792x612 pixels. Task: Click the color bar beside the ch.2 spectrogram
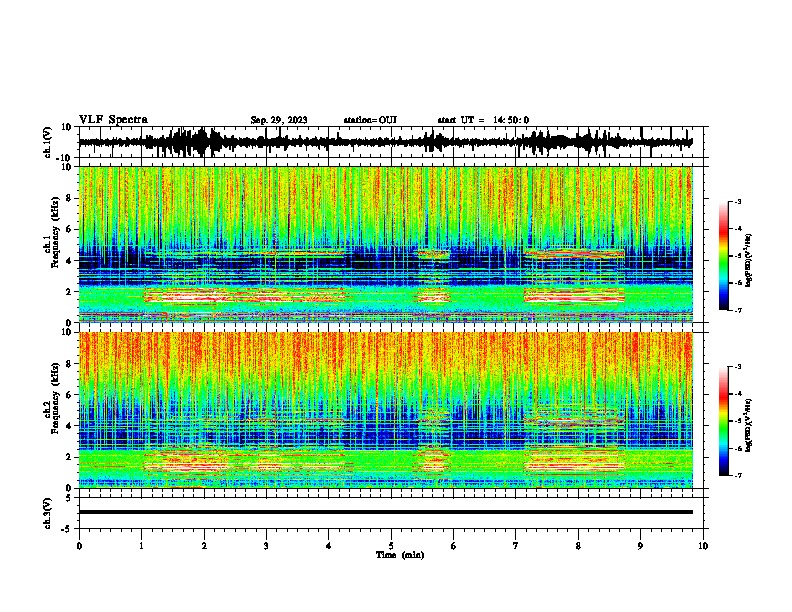coord(724,421)
